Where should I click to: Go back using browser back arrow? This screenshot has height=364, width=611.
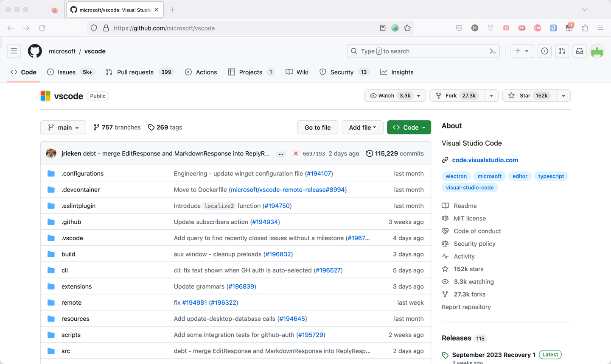11,28
